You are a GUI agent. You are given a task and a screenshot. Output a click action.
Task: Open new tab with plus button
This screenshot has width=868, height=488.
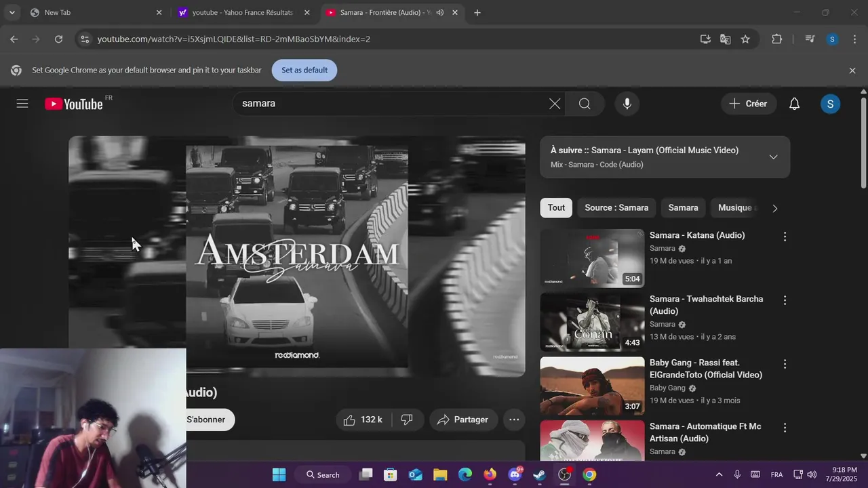coord(477,12)
